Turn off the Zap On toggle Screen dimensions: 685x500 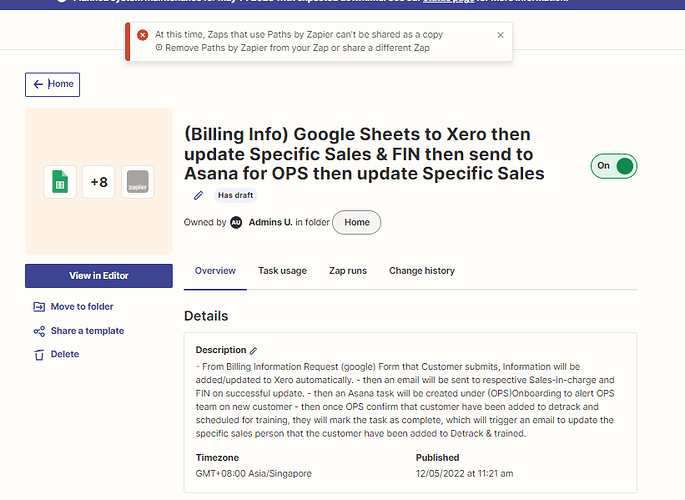614,166
